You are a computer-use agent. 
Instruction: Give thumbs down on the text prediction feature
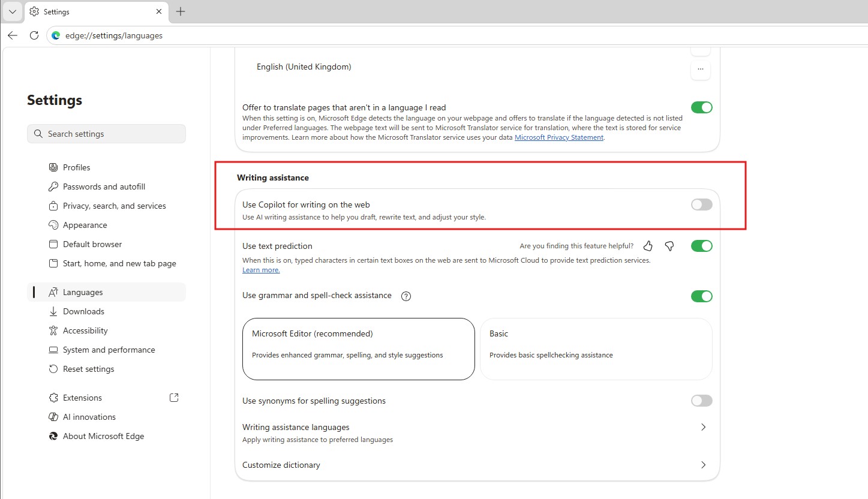(669, 245)
